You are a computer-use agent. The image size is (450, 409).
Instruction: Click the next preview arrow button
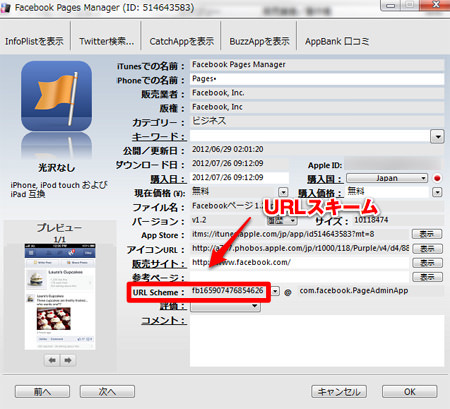[68, 360]
